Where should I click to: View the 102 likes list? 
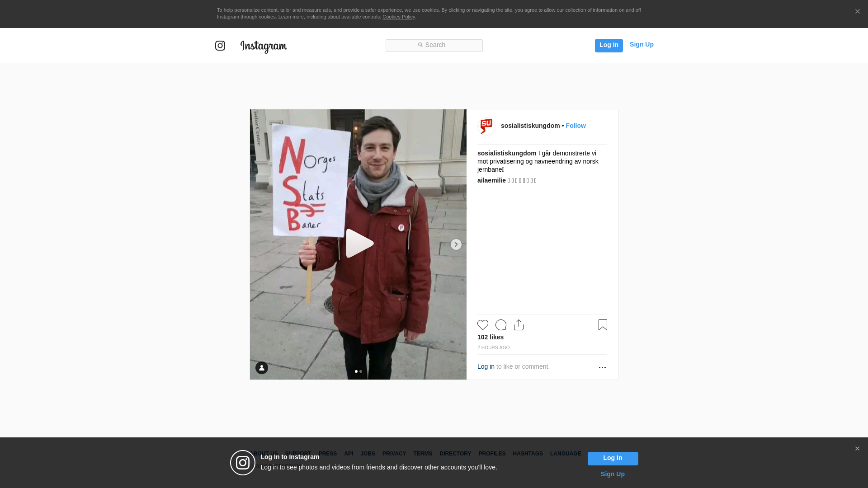pyautogui.click(x=491, y=337)
